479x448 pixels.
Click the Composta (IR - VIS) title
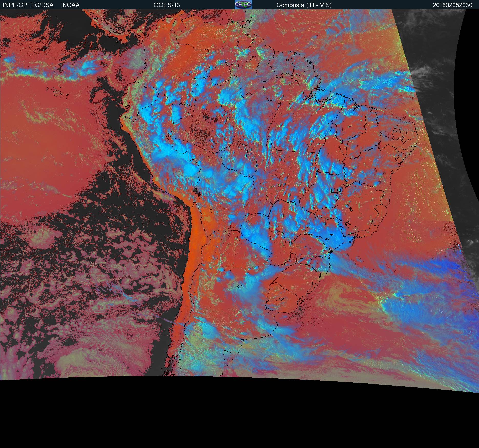pos(304,5)
